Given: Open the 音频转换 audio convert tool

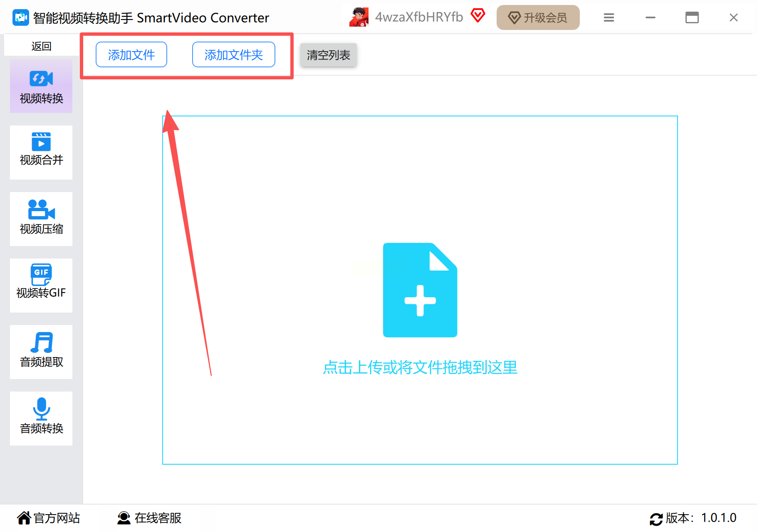Looking at the screenshot, I should coord(41,419).
